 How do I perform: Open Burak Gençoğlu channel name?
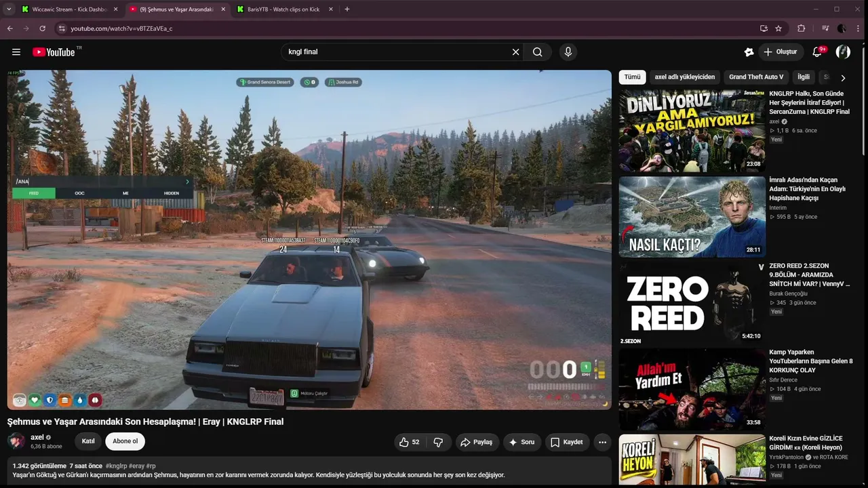(788, 294)
